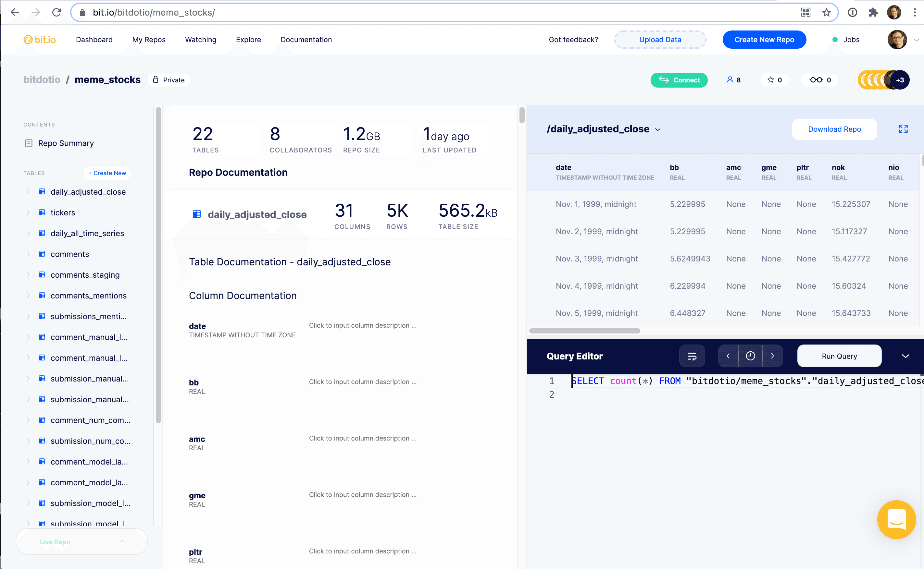Image resolution: width=924 pixels, height=569 pixels.
Task: Collapse the Query Editor panel
Action: point(905,356)
